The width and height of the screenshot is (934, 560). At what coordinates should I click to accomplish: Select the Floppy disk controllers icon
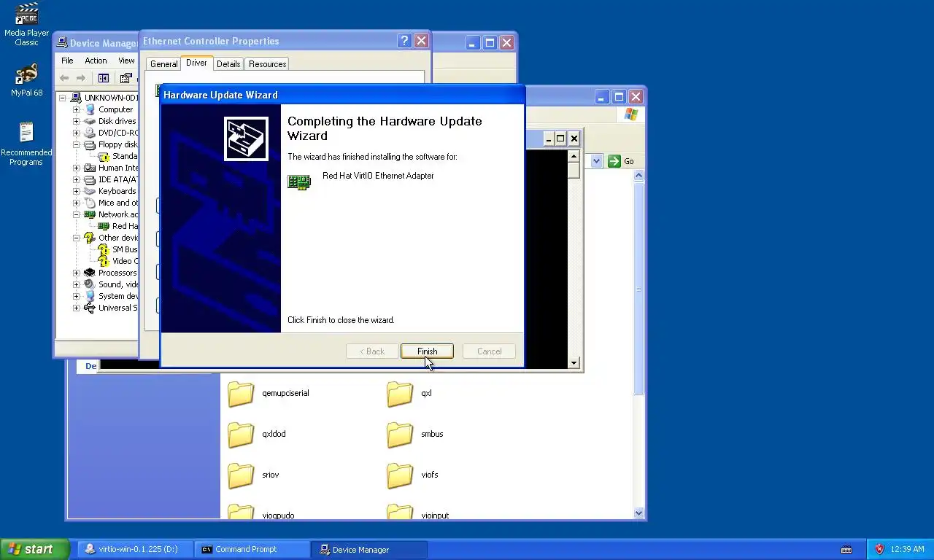pyautogui.click(x=90, y=144)
